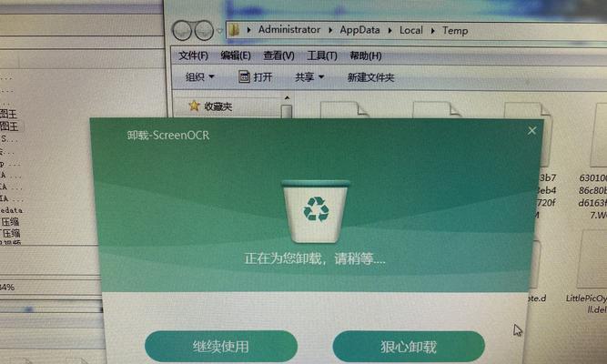607x364 pixels.
Task: Click the 打开 icon in Explorer toolbar
Action: pyautogui.click(x=244, y=76)
